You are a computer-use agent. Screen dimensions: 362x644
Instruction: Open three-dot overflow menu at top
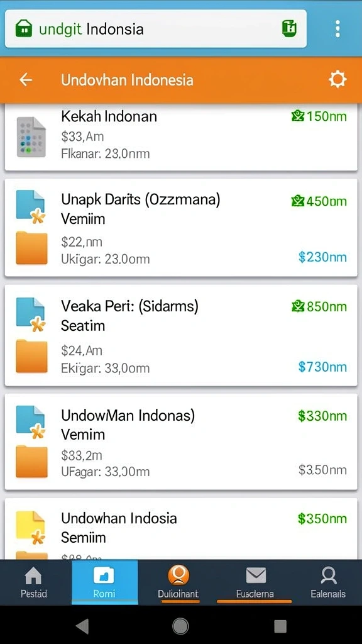337,29
